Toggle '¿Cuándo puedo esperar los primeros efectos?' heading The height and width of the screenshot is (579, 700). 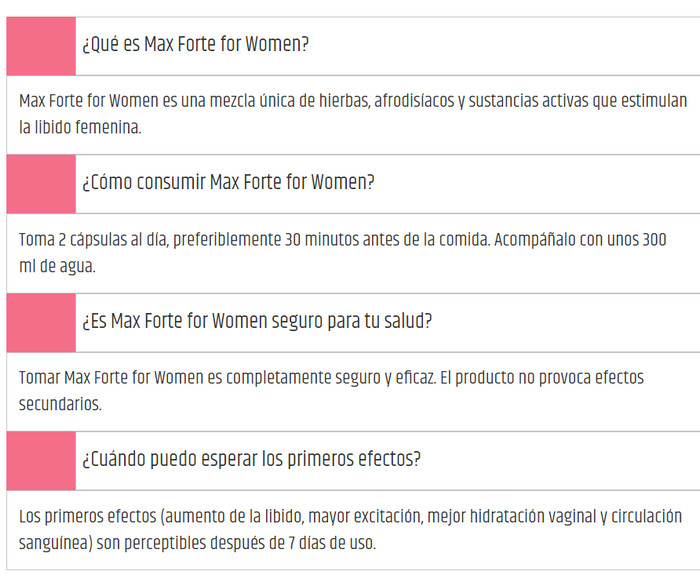click(x=251, y=460)
